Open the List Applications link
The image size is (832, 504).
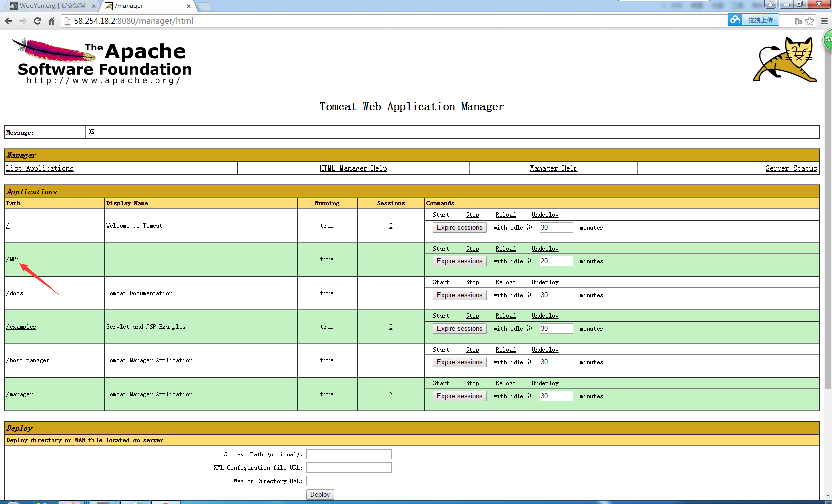pyautogui.click(x=40, y=168)
